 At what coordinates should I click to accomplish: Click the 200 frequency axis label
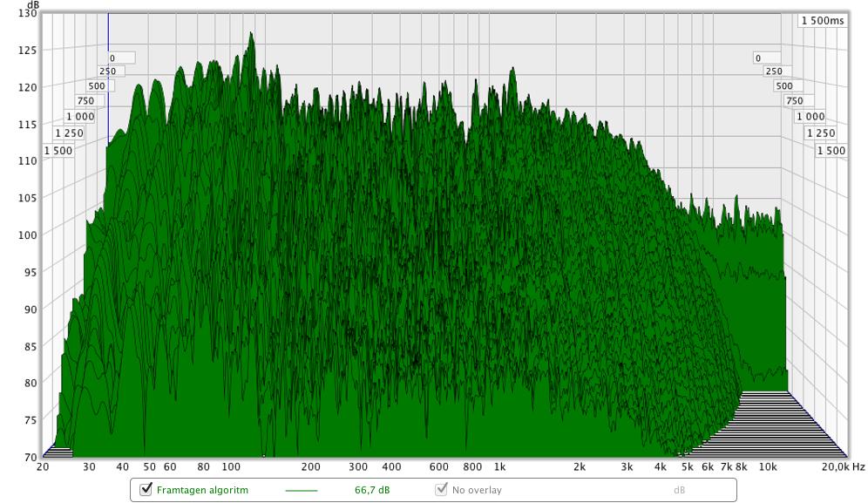[311, 467]
